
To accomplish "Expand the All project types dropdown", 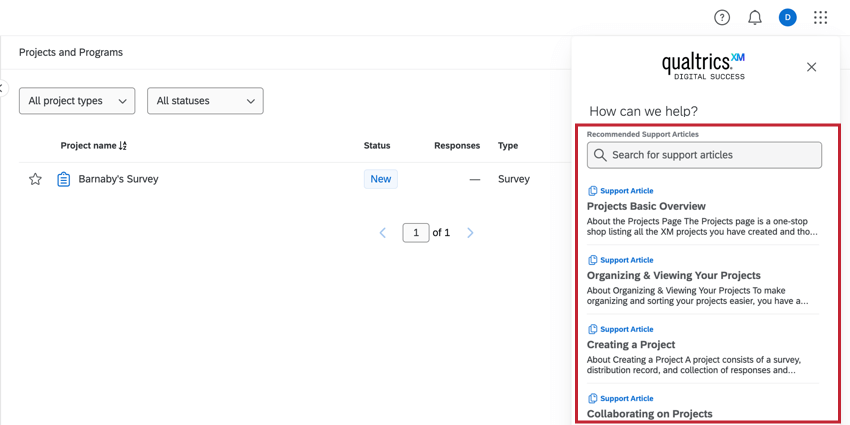I will click(77, 101).
